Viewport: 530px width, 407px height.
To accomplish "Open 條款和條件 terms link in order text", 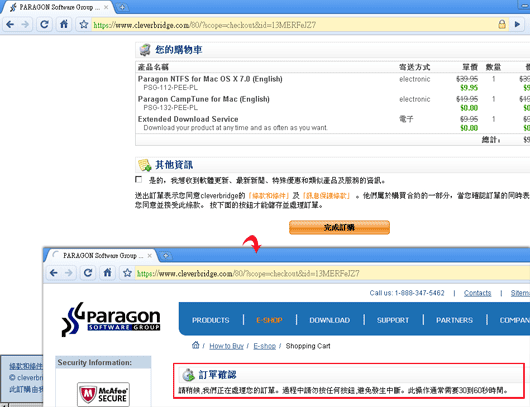I will point(269,196).
